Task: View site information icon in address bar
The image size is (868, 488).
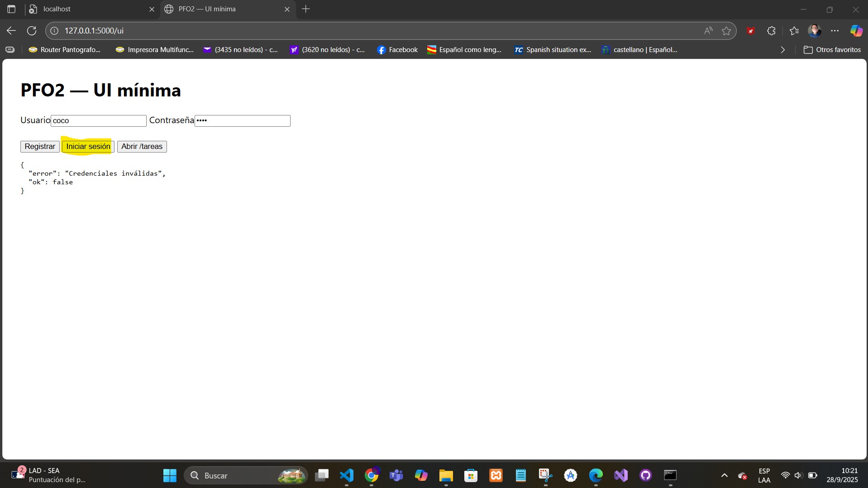Action: point(54,31)
